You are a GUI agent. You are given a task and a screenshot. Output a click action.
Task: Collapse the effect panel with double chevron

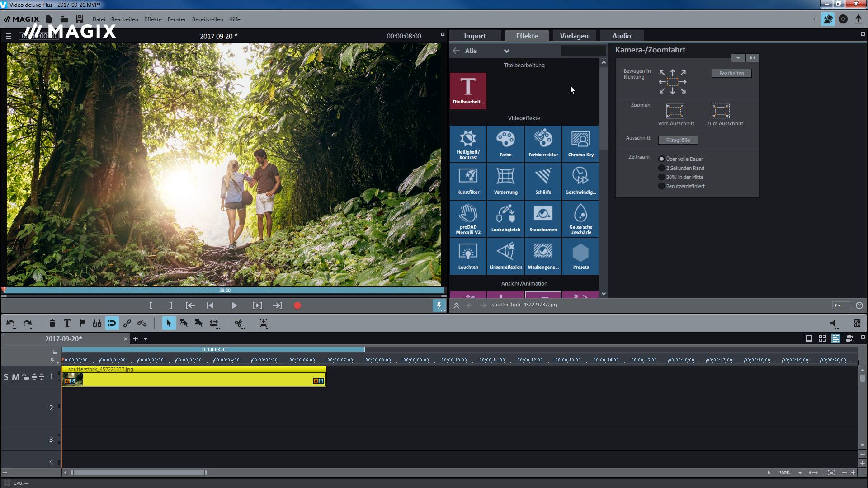(456, 306)
